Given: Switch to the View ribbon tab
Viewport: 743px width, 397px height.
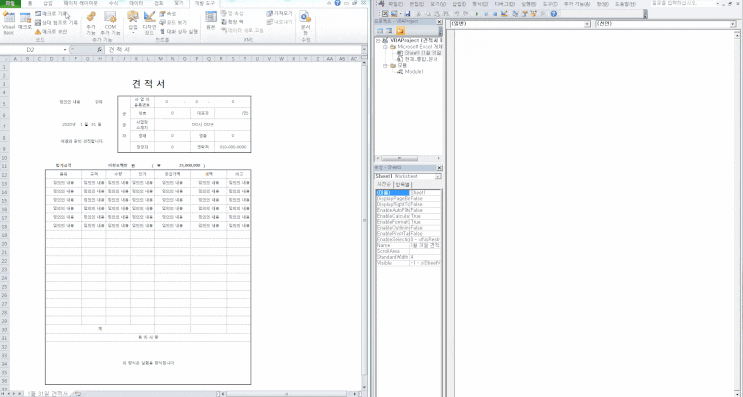Looking at the screenshot, I should click(179, 3).
